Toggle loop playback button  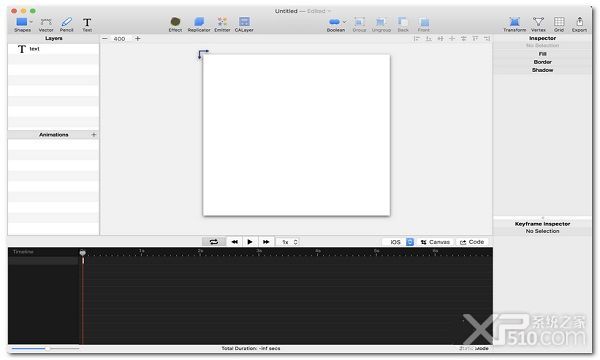(x=214, y=242)
